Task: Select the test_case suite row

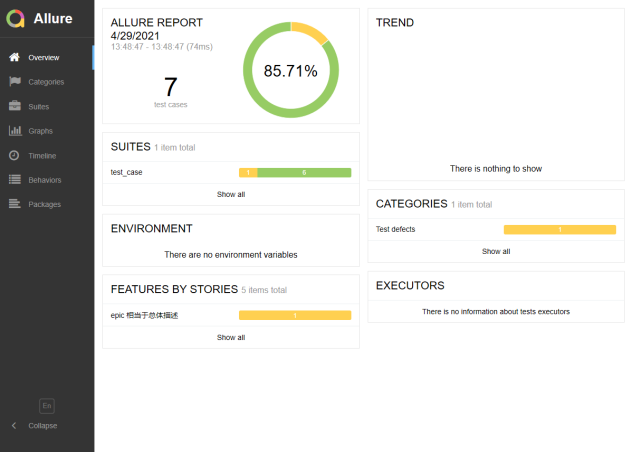Action: tap(231, 173)
